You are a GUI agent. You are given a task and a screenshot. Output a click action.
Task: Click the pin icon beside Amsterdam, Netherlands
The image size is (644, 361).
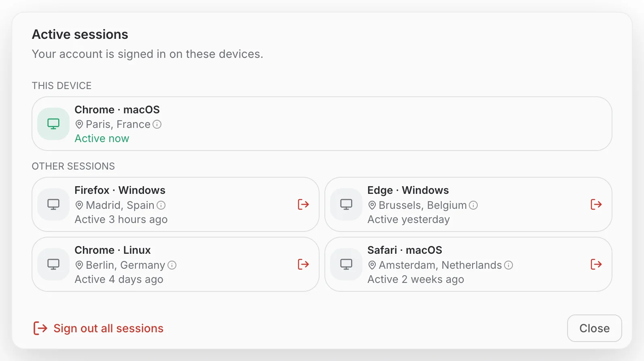pyautogui.click(x=372, y=265)
